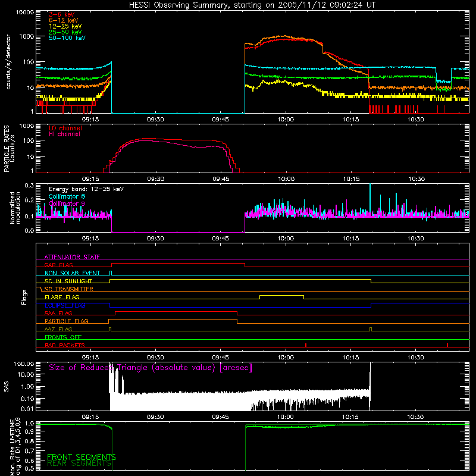Select the ATTENUATOR STATE flag label
Image resolution: width=476 pixels, height=476 pixels.
(72, 257)
